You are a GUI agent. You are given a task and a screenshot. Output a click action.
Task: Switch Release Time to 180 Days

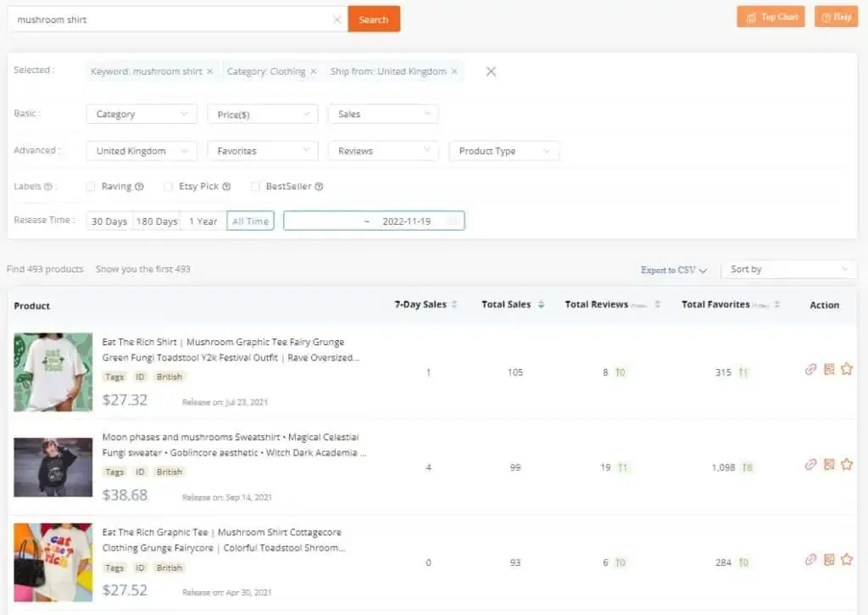click(156, 220)
